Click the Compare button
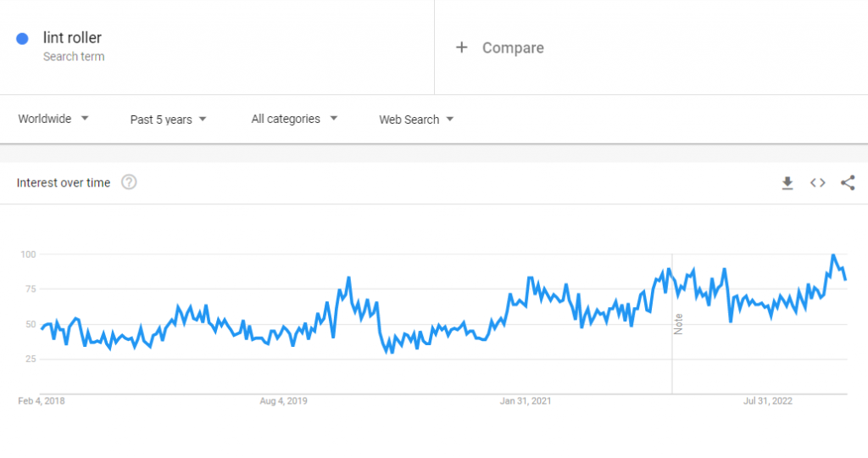 [512, 47]
